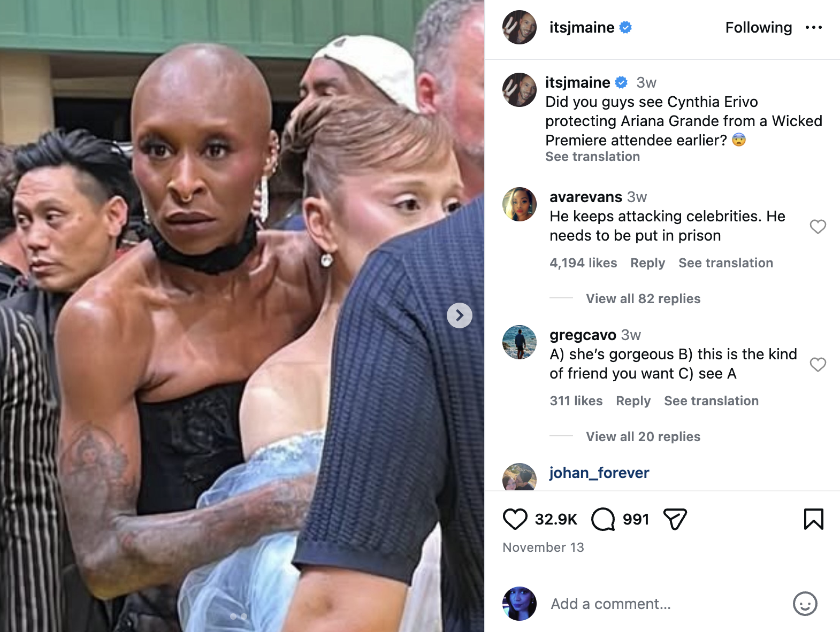Like avarevans's comment

pyautogui.click(x=818, y=227)
